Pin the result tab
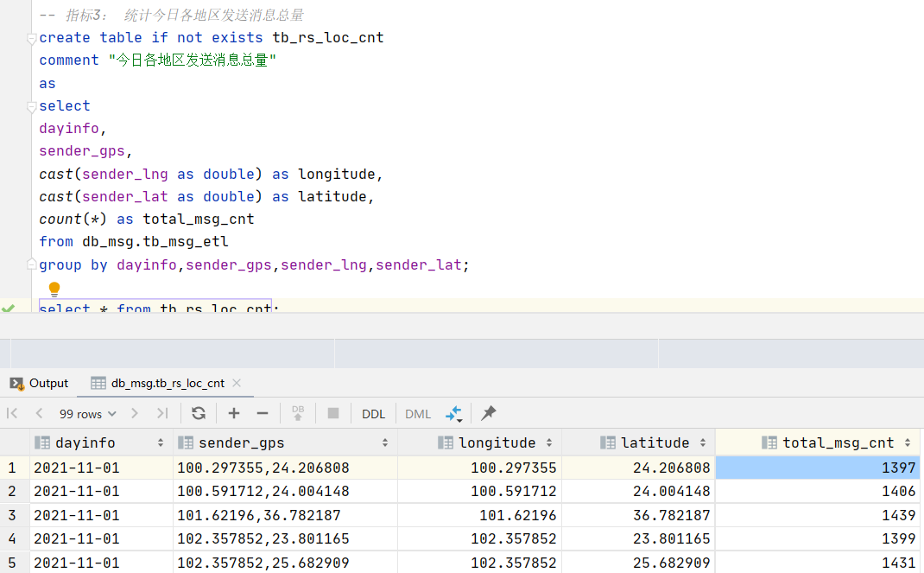The width and height of the screenshot is (924, 573). (489, 413)
